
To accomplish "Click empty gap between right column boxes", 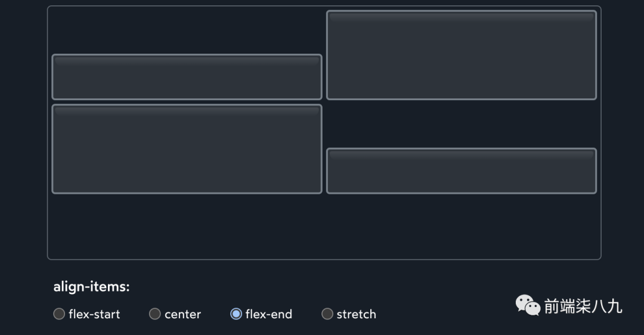I will click(x=461, y=124).
